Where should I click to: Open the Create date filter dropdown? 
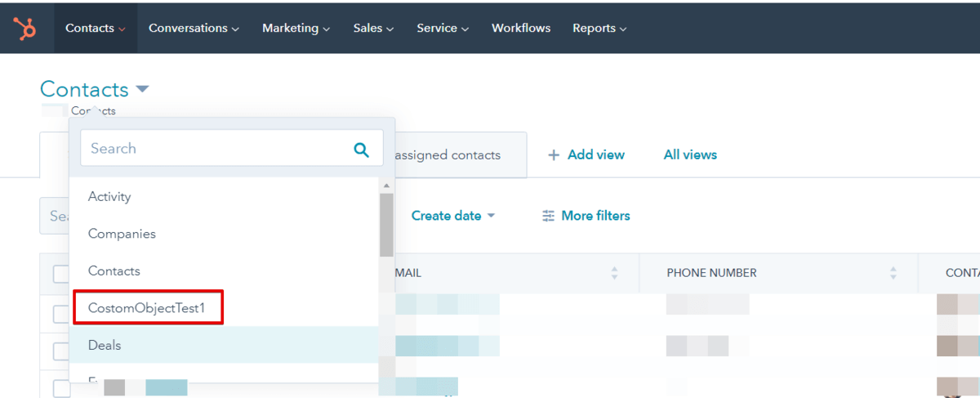point(453,216)
